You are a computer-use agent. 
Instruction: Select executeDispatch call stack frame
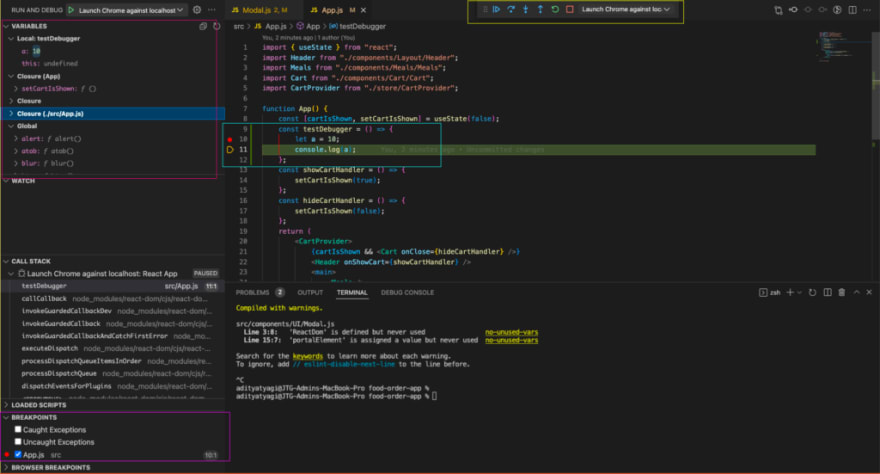coord(112,348)
